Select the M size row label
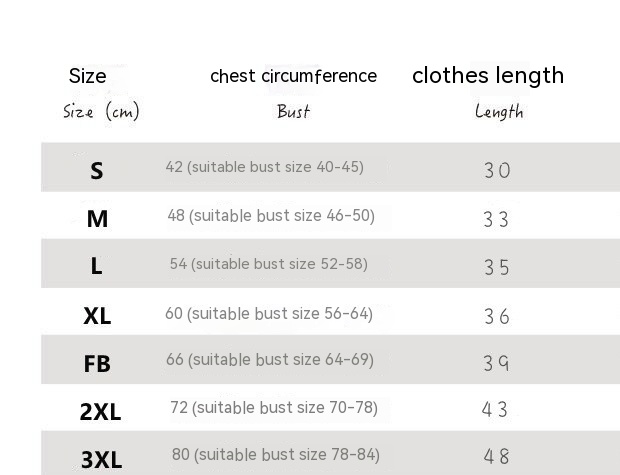Screen dimensions: 620x475 (97, 218)
